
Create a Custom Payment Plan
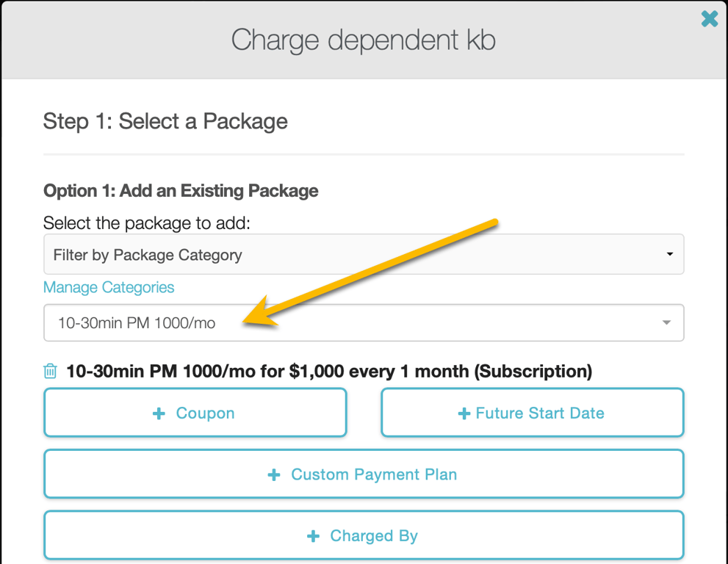coord(364,474)
